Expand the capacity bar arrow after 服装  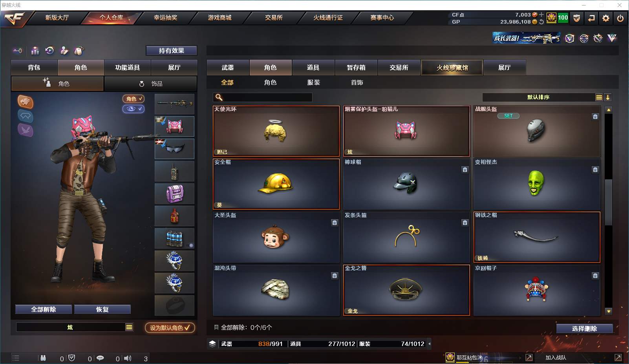coord(429,344)
